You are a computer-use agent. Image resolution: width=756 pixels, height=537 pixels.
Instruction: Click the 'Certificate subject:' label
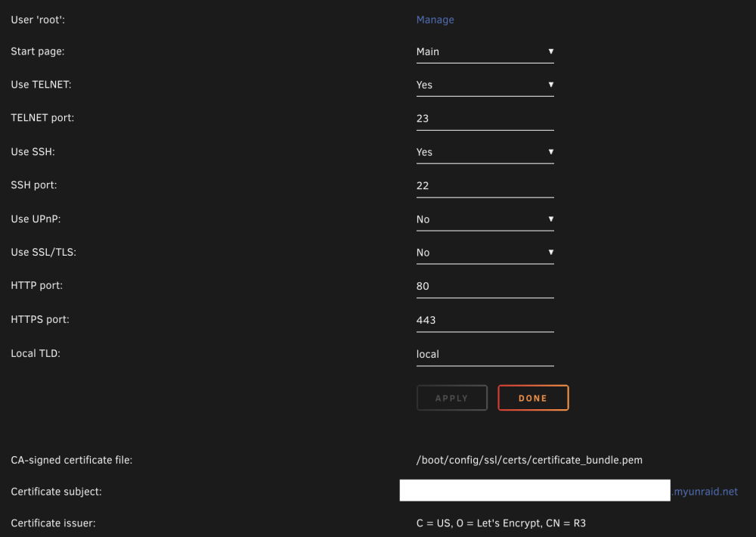56,492
